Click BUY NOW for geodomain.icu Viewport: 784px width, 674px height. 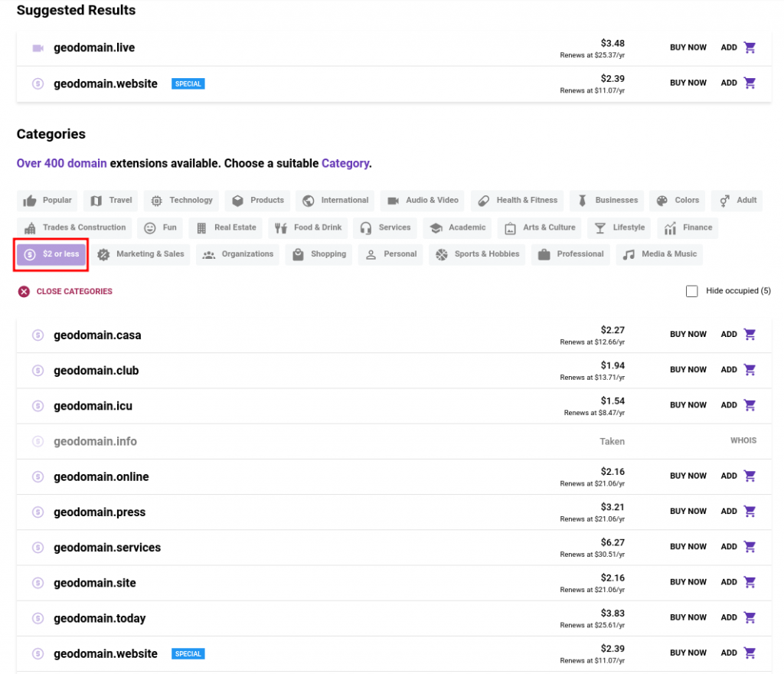click(x=688, y=405)
